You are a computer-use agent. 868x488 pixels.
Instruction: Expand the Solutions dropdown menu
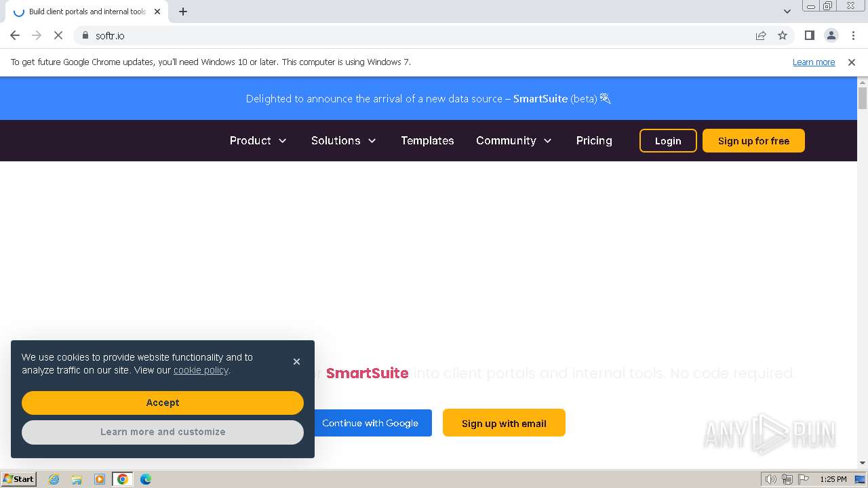pyautogui.click(x=343, y=140)
